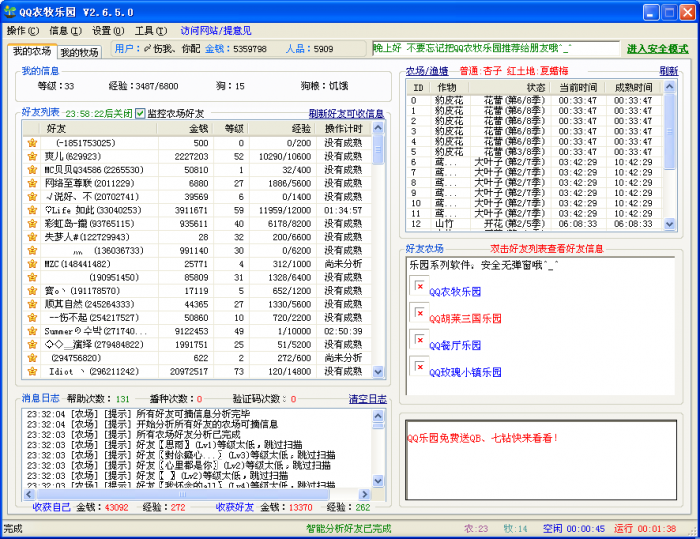Click the 操作计时 column header

click(344, 129)
